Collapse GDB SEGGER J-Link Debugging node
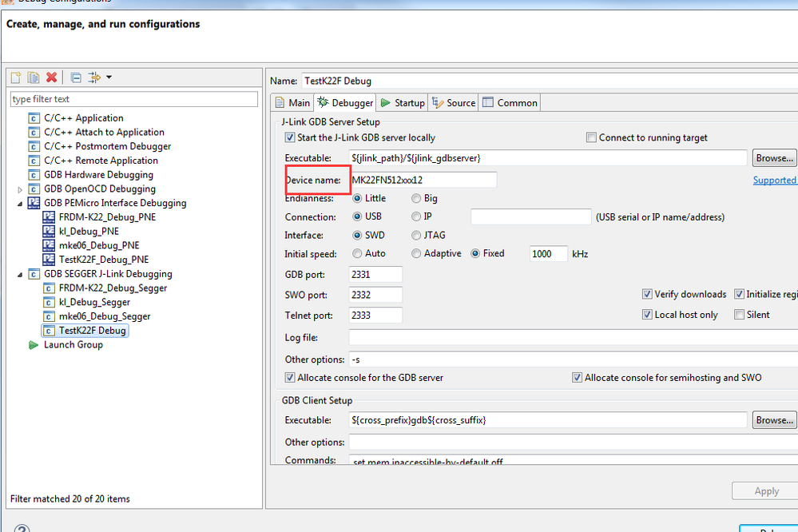 (x=20, y=275)
